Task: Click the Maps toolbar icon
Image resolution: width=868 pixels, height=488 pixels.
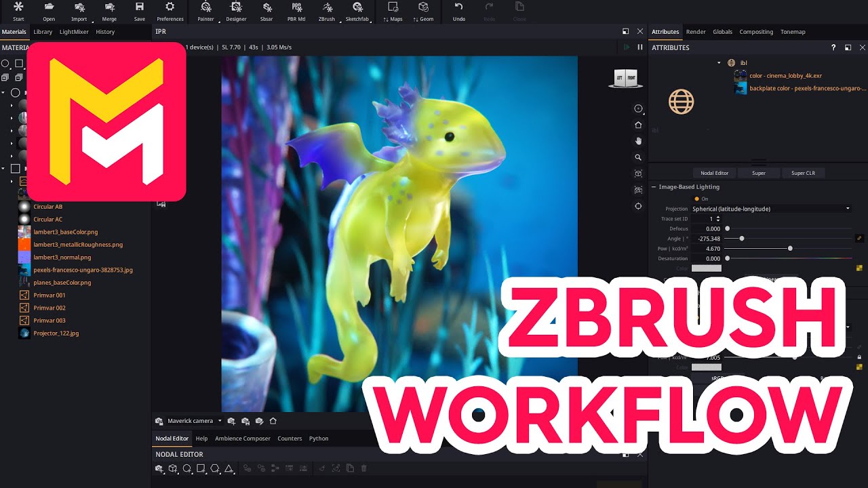Action: pyautogui.click(x=393, y=7)
